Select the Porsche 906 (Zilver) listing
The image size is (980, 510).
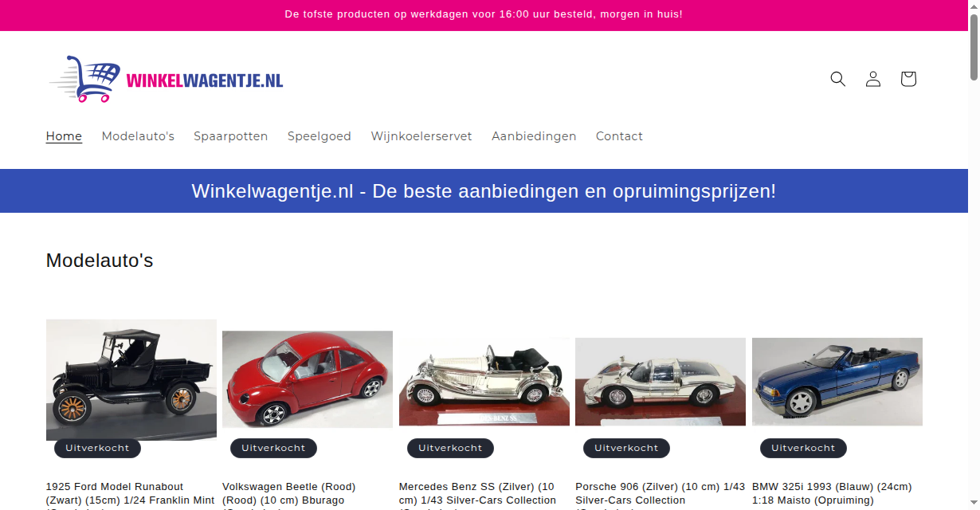click(661, 492)
